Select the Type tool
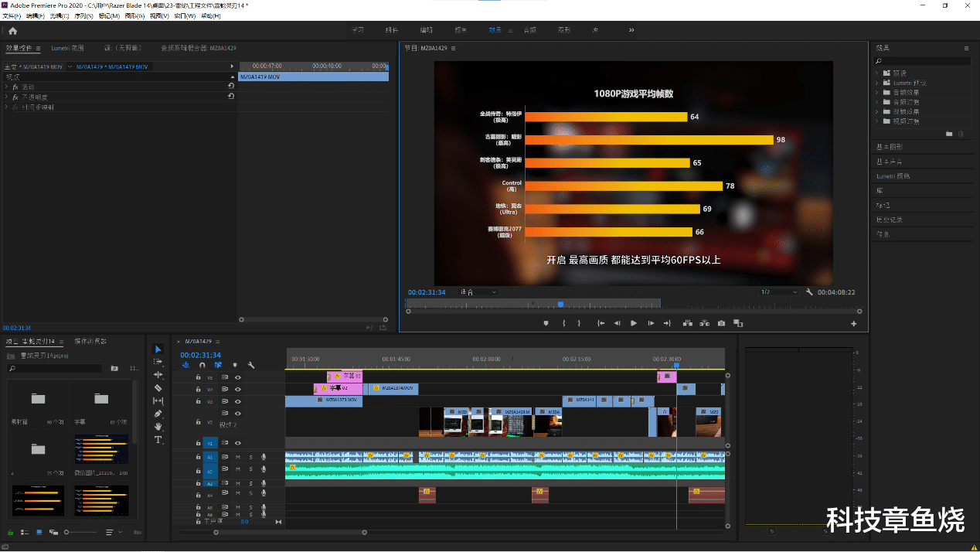Viewport: 980px width, 552px height. [158, 439]
